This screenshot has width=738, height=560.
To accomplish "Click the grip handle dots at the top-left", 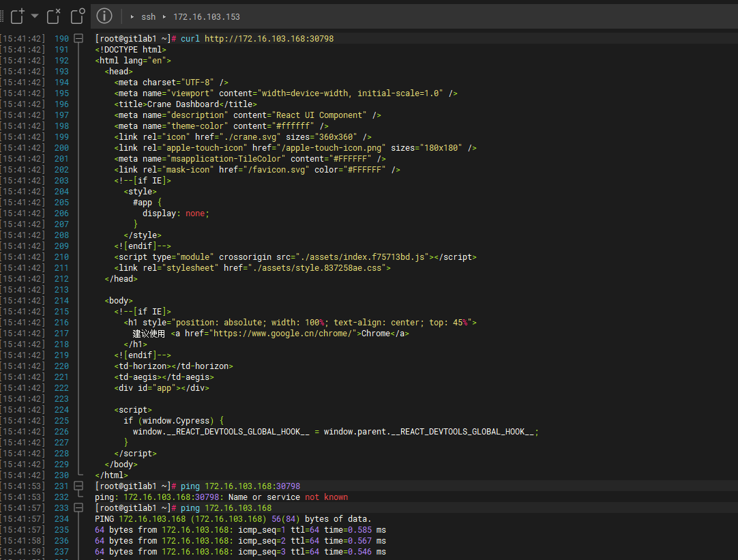I will coord(3,16).
